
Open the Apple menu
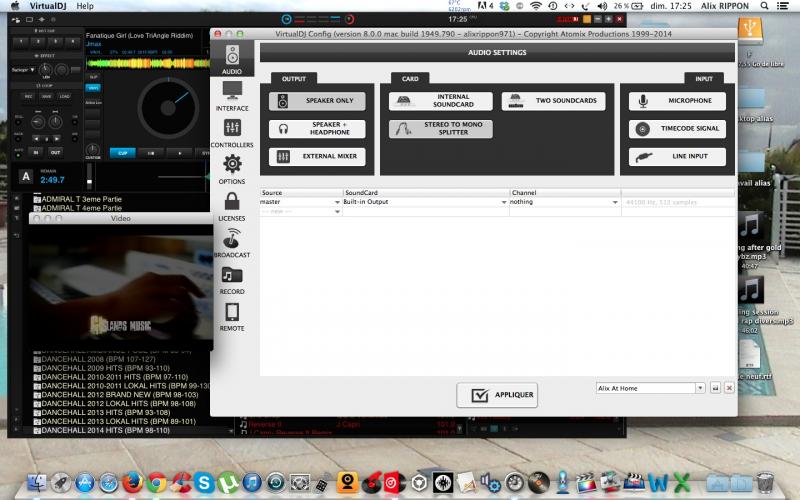pos(15,6)
